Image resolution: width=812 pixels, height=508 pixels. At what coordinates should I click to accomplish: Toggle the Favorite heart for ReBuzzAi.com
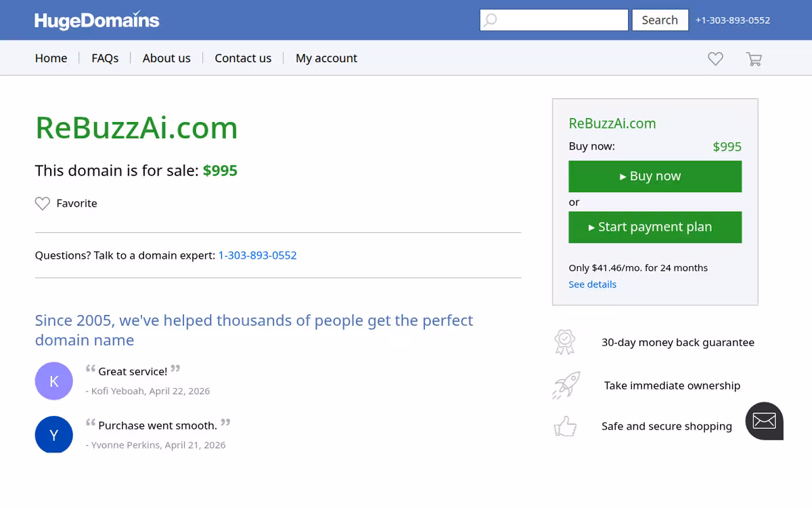point(43,203)
